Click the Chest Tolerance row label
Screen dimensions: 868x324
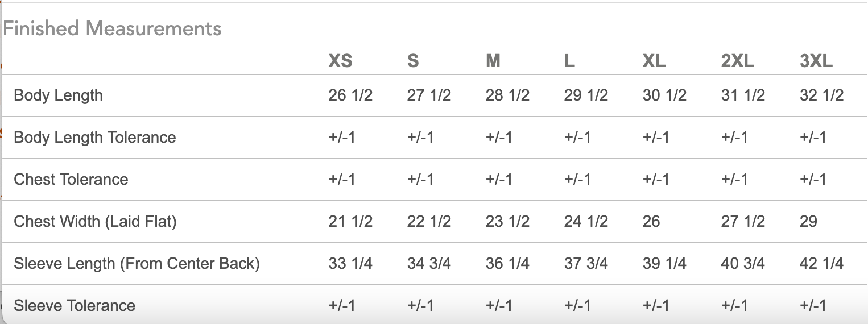click(x=71, y=180)
